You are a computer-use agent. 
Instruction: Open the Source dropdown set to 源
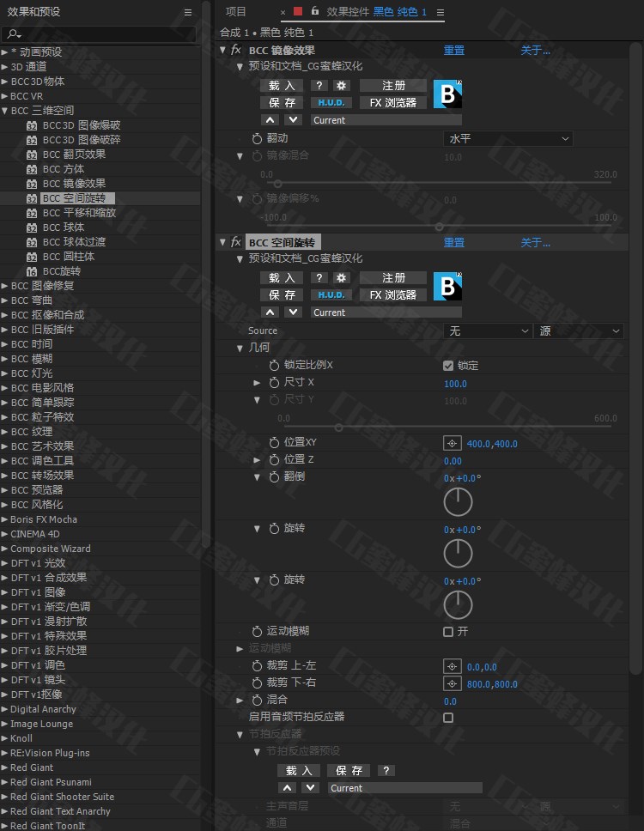pyautogui.click(x=578, y=331)
